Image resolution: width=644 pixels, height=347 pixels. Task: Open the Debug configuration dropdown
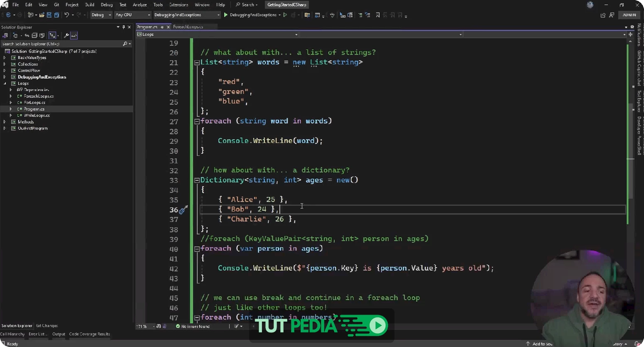pos(101,15)
